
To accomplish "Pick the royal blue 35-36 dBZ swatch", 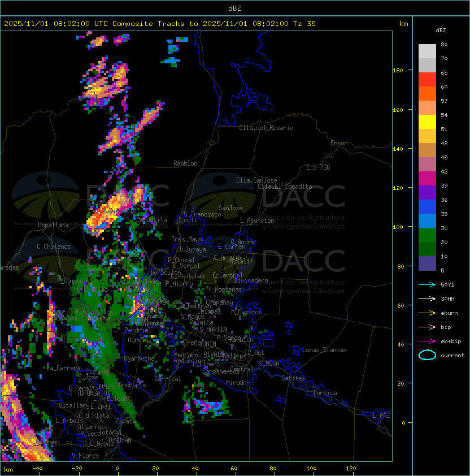I will tap(427, 207).
